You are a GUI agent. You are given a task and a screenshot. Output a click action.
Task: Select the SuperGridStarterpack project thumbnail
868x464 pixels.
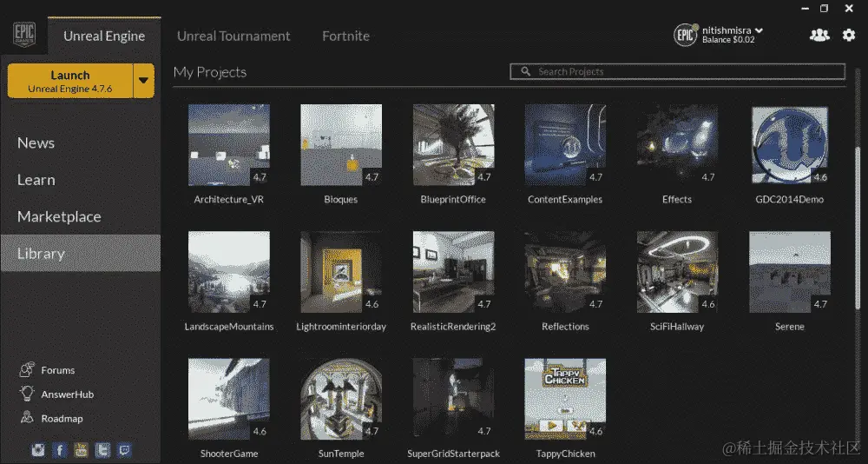[453, 399]
